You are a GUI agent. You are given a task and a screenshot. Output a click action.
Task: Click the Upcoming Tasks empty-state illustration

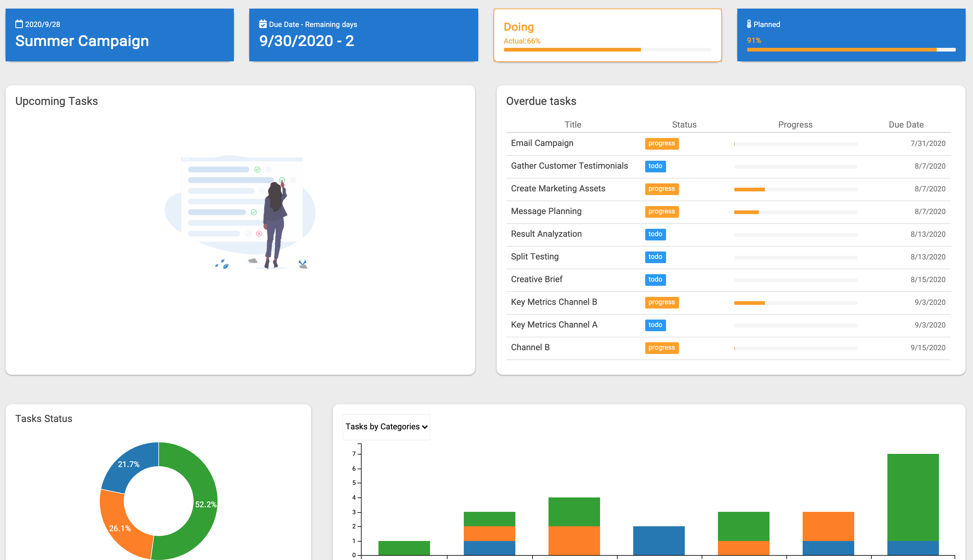click(x=240, y=213)
